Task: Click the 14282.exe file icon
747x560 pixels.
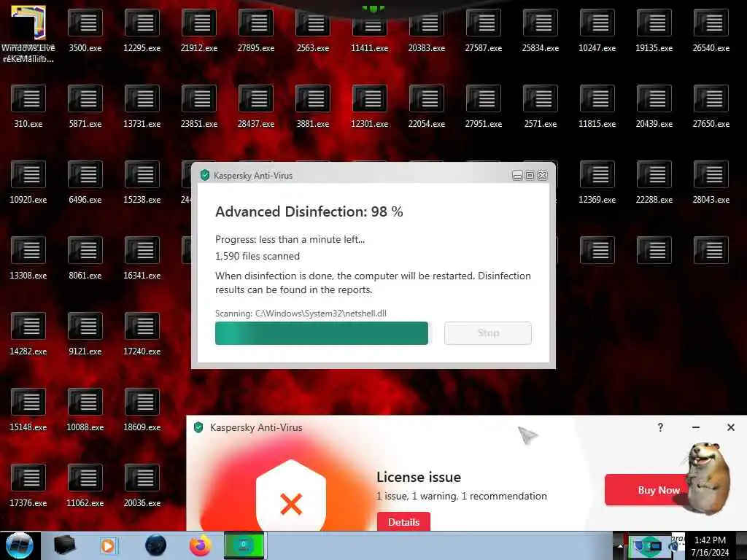Action: coord(28,326)
